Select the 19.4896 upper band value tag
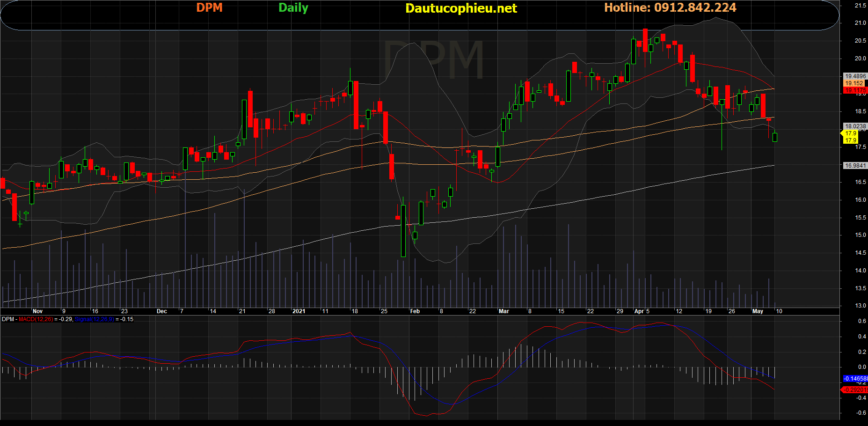The image size is (868, 426). coord(855,76)
